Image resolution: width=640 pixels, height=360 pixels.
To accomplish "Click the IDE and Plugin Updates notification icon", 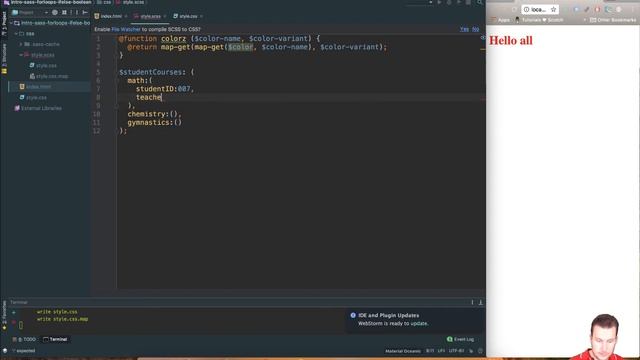I will coord(353,315).
